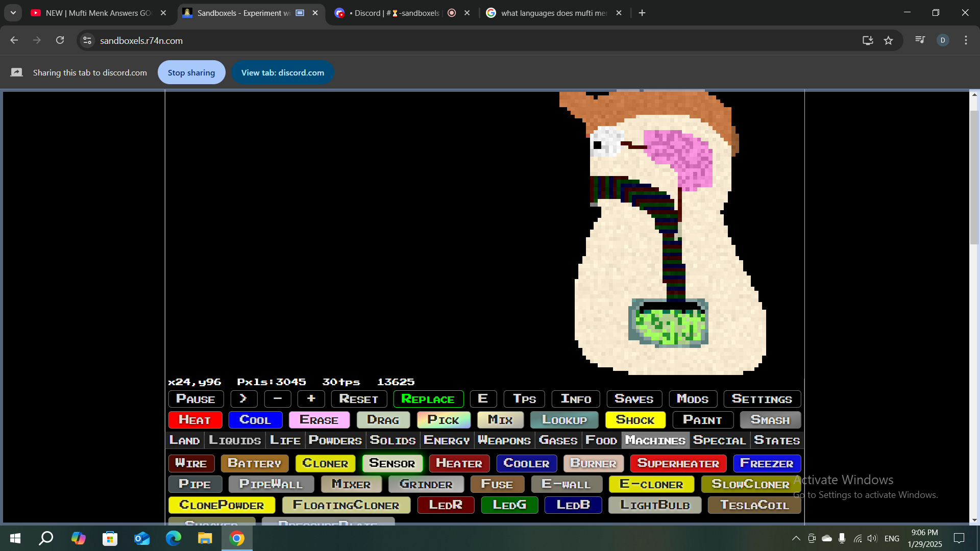The height and width of the screenshot is (551, 980).
Task: Toggle Replace mode button
Action: tap(428, 399)
